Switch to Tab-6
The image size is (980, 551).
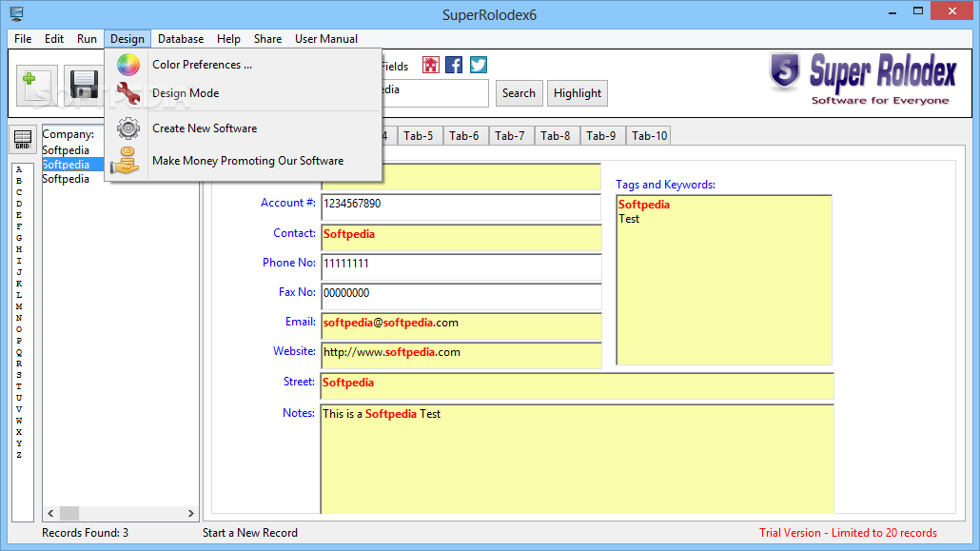click(464, 136)
